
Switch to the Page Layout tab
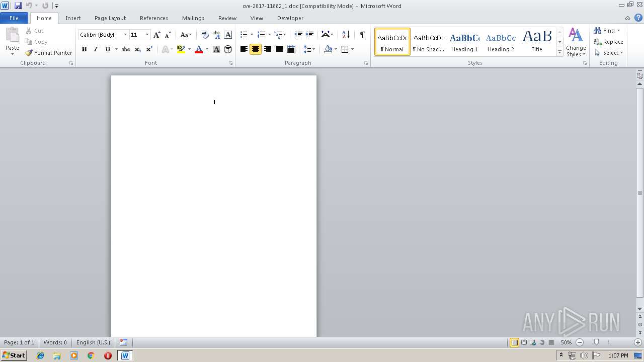click(110, 18)
